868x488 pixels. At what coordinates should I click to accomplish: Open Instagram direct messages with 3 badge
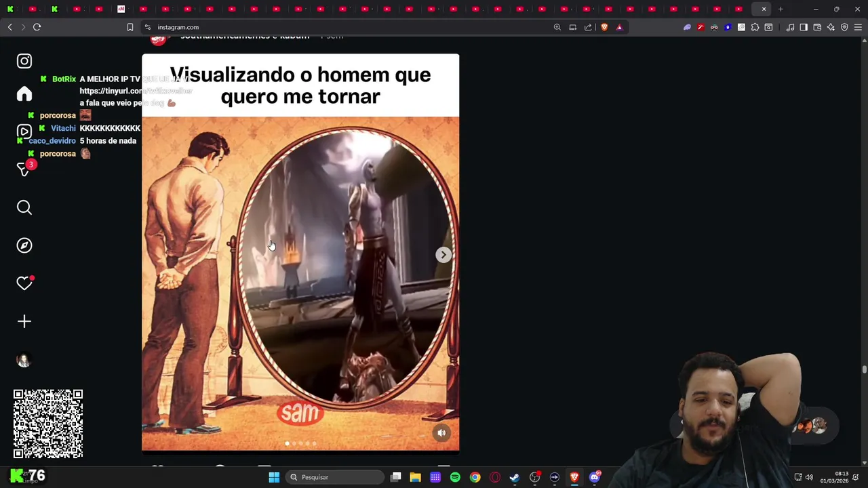tap(24, 169)
